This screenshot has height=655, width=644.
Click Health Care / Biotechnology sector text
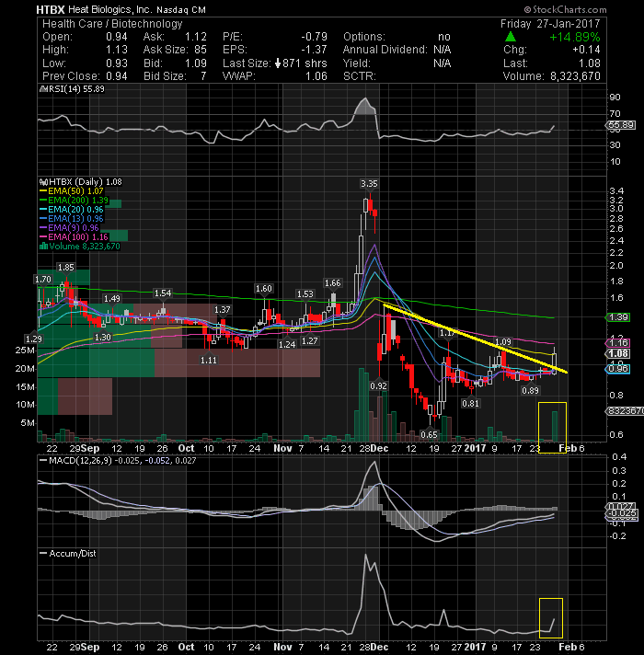112,24
